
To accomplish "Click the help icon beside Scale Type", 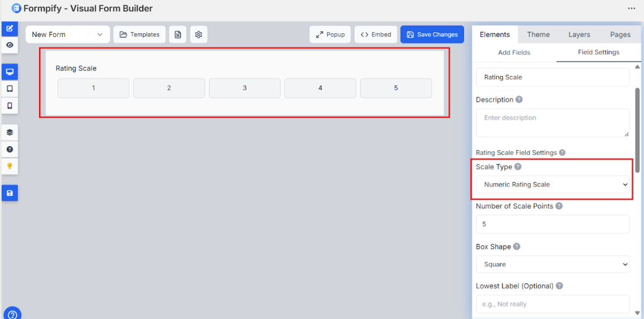I will [518, 167].
